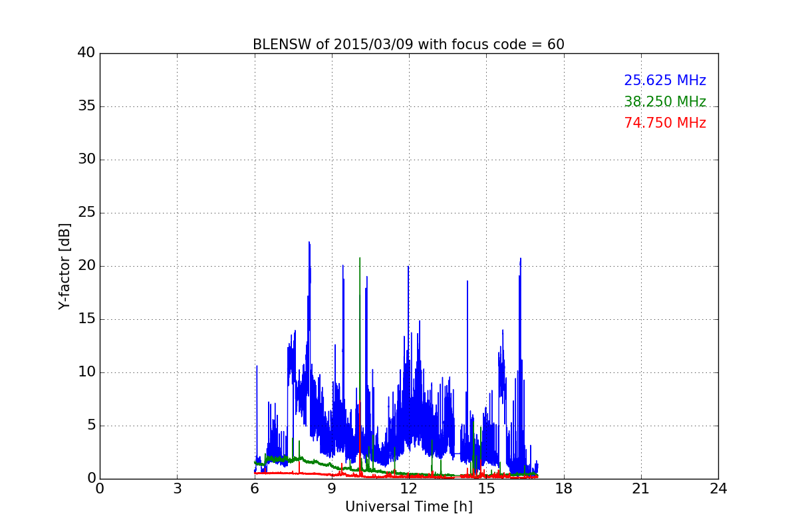Click the tall green spike near 10 h

(x=360, y=259)
